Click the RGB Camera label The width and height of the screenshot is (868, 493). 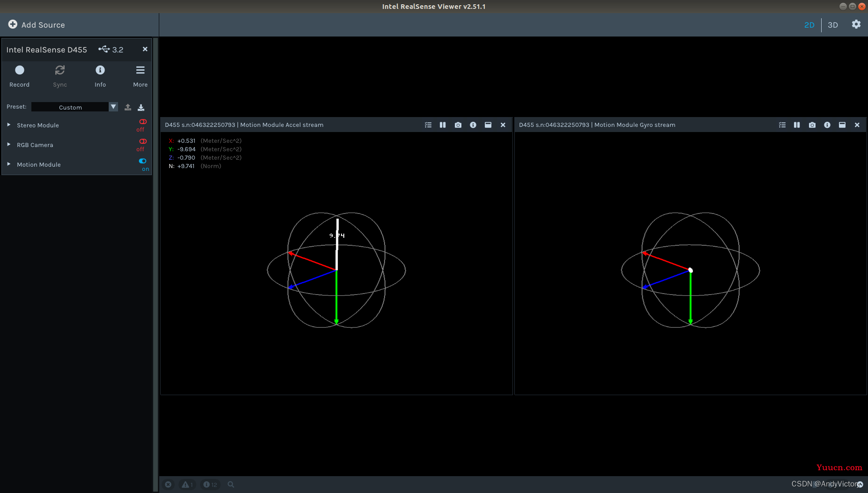[x=35, y=145]
